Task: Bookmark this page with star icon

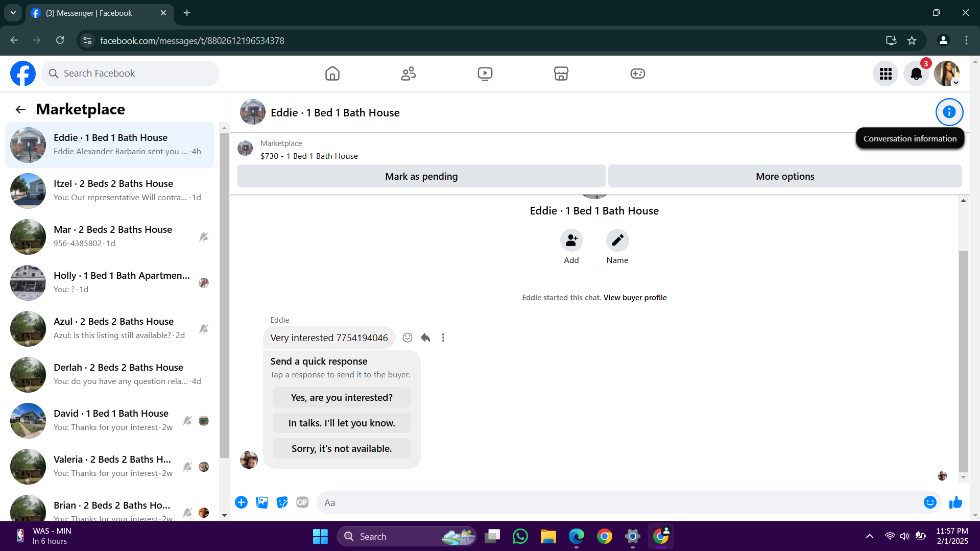Action: 912,40
